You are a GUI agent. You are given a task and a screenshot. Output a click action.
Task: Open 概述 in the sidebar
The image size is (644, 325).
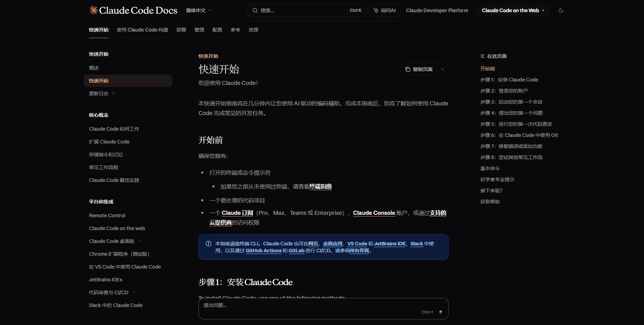click(128, 68)
